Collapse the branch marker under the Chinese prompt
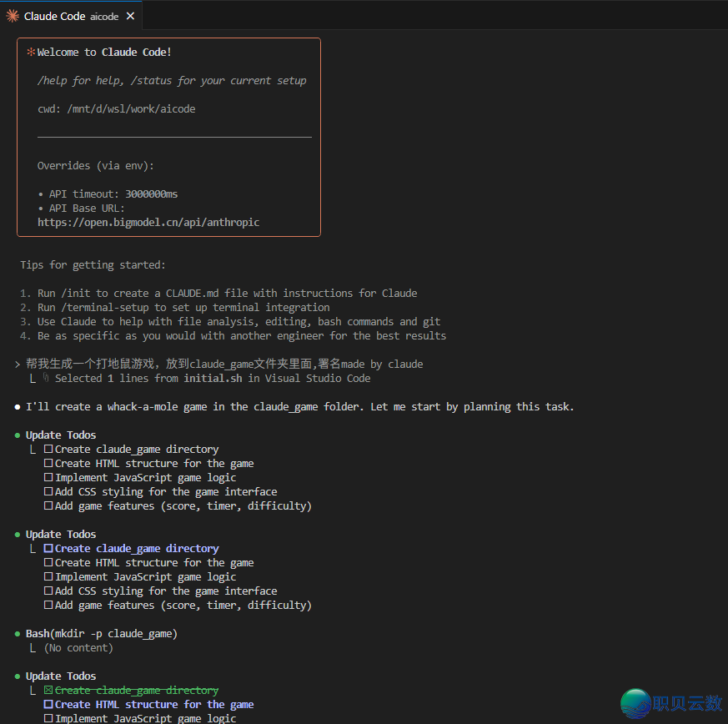 [33, 379]
